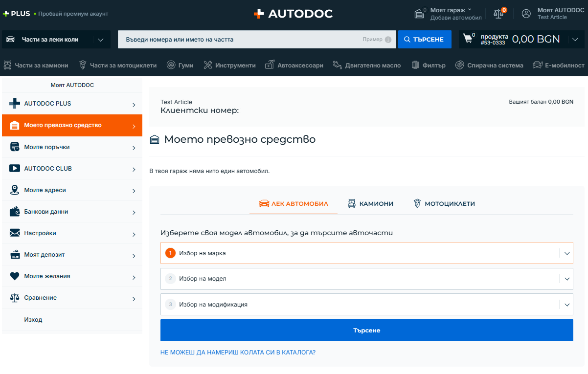Screen dimensions: 588x374
Task: Expand the Избор на модификация dropdown
Action: tap(366, 304)
